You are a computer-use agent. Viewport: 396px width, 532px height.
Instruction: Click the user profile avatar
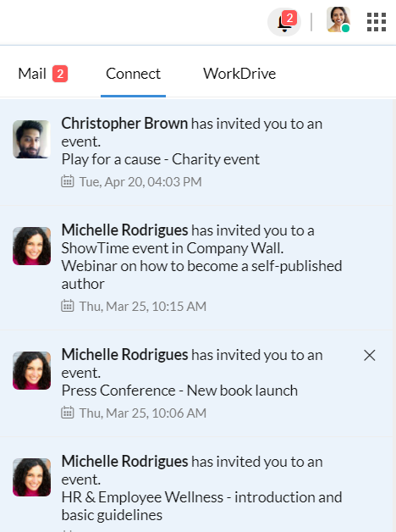[x=338, y=19]
